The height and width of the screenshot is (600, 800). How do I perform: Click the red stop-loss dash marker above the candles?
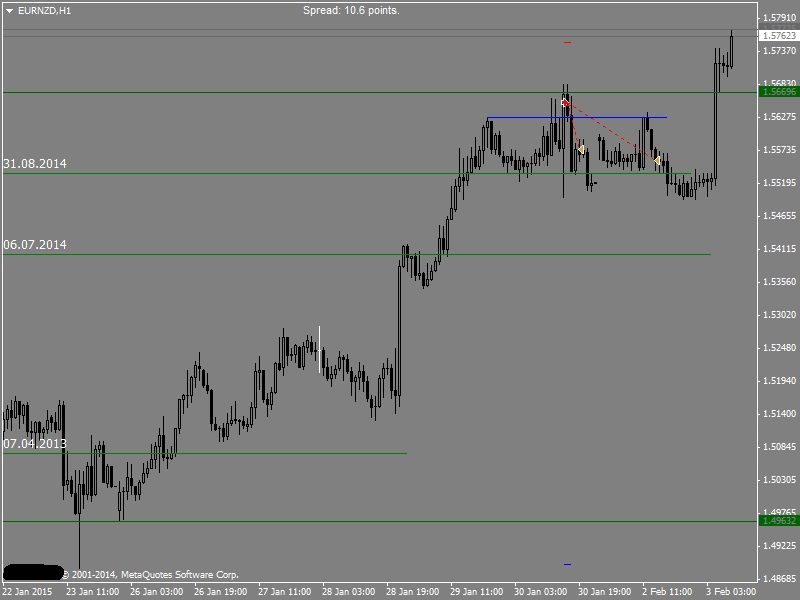[x=567, y=43]
